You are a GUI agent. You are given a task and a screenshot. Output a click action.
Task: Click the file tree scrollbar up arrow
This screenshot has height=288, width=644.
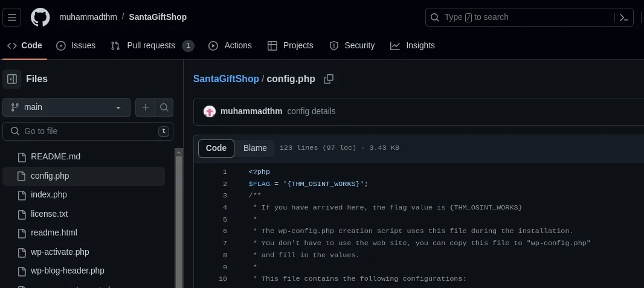coord(179,152)
